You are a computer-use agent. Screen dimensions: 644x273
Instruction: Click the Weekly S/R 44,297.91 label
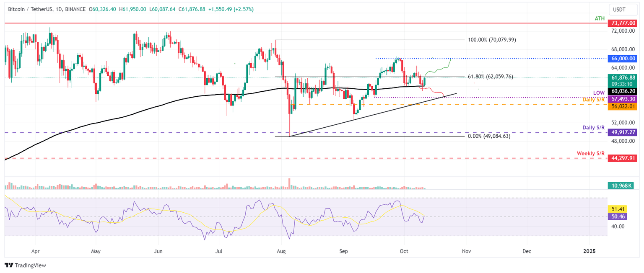click(622, 158)
